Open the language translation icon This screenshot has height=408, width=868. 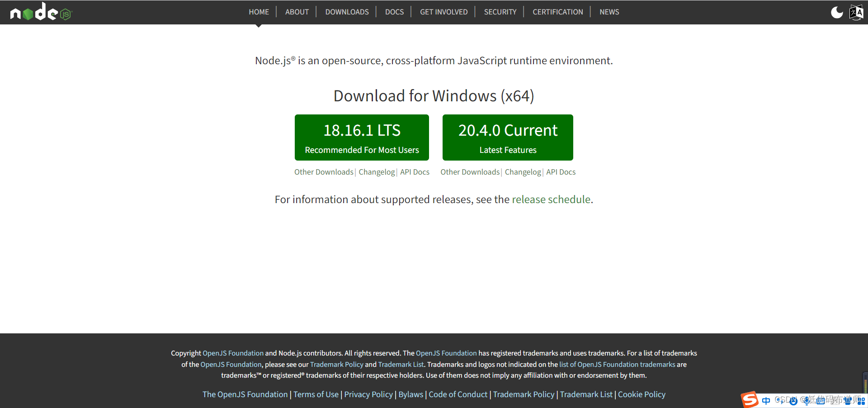click(x=856, y=12)
